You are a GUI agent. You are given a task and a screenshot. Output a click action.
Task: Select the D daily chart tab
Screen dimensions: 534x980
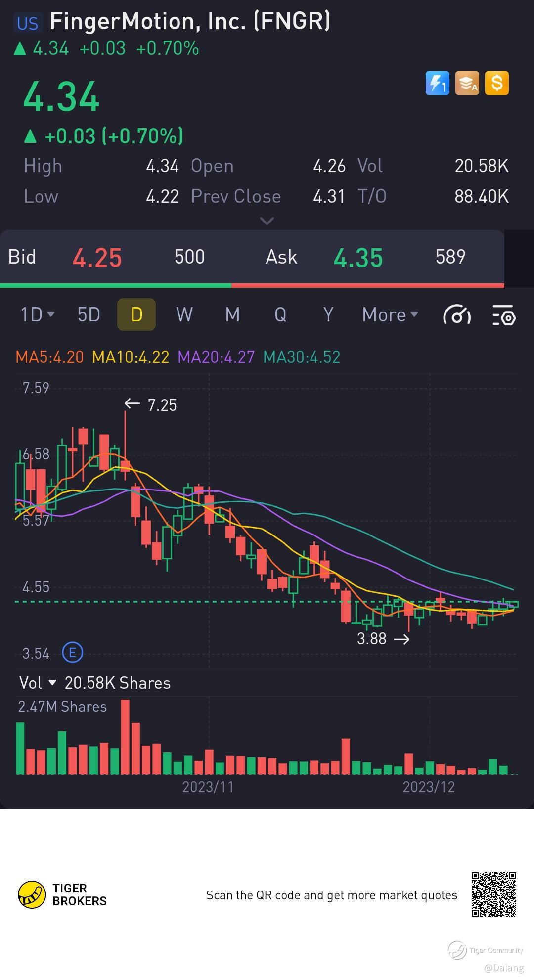[x=136, y=314]
